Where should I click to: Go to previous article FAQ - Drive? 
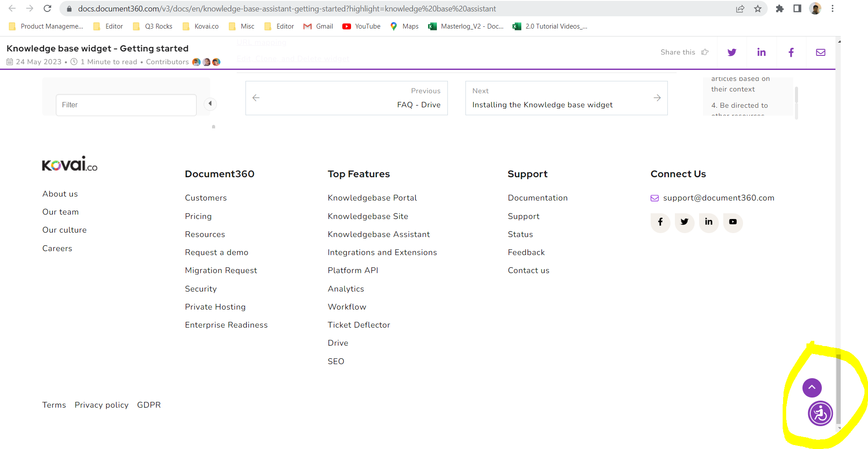(x=346, y=98)
